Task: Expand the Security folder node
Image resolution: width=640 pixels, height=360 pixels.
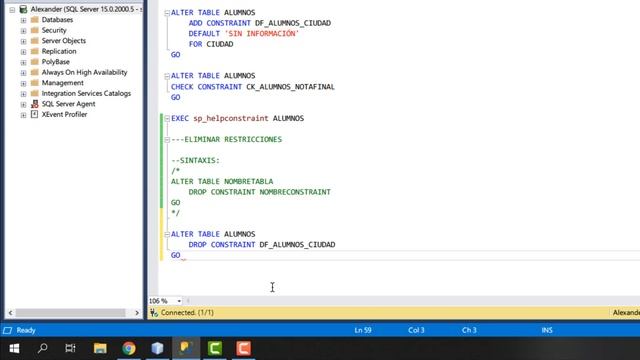Action: click(x=24, y=31)
